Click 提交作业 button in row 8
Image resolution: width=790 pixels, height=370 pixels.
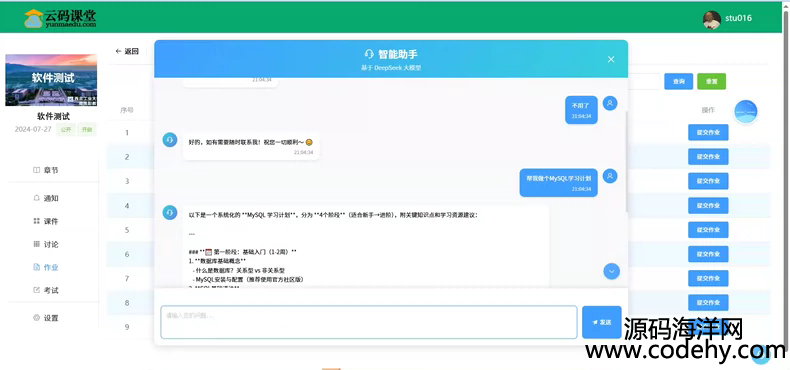tap(708, 302)
